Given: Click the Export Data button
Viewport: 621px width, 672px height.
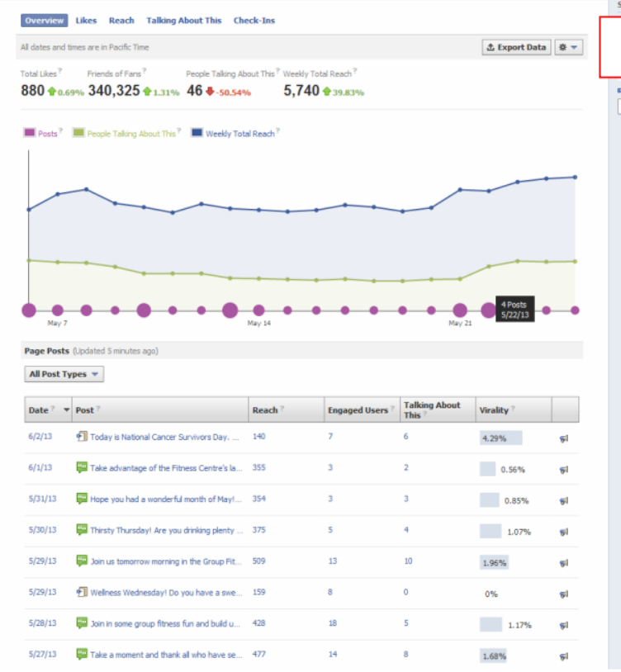Looking at the screenshot, I should click(516, 47).
